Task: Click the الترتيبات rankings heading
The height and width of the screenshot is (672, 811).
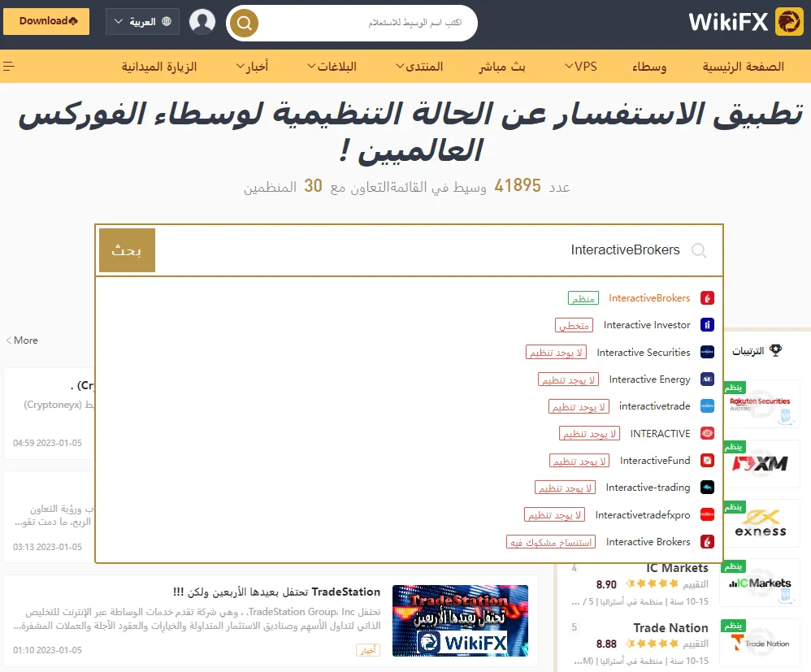Action: [748, 351]
